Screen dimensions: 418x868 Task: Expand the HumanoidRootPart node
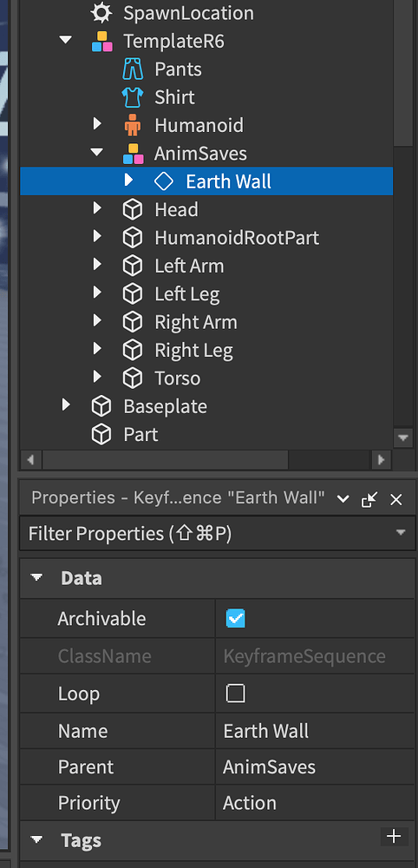[x=98, y=237]
